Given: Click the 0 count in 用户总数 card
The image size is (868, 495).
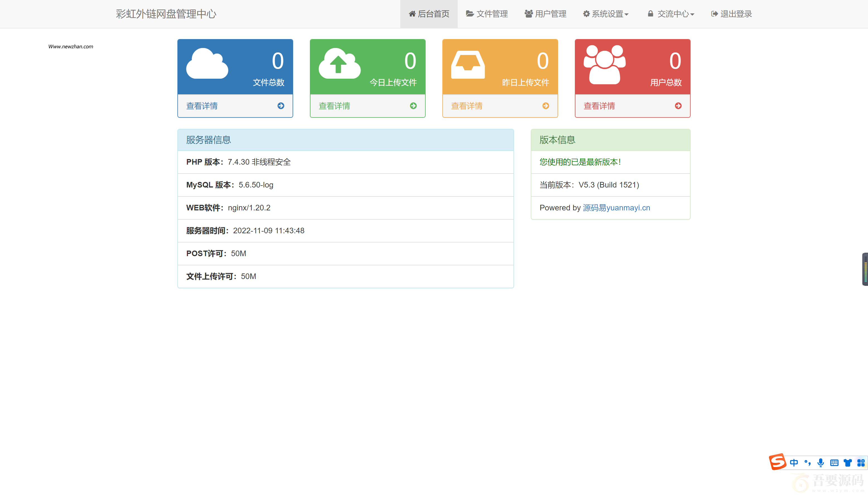Looking at the screenshot, I should click(675, 61).
